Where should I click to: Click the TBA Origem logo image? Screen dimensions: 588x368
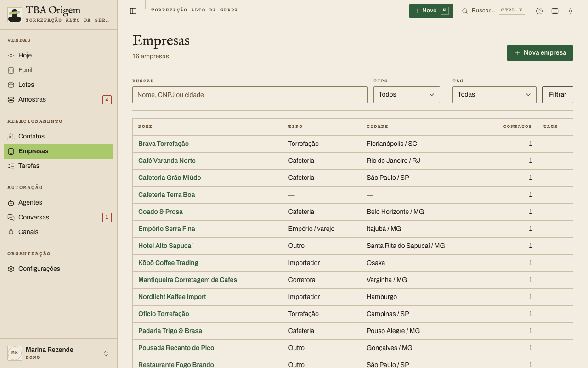coord(15,15)
